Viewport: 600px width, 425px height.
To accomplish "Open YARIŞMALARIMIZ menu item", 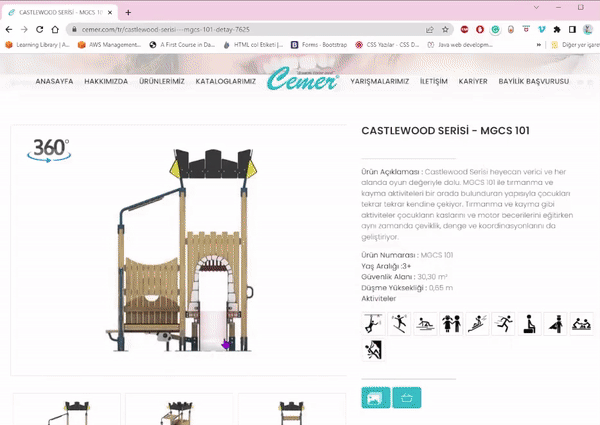I will pos(380,81).
